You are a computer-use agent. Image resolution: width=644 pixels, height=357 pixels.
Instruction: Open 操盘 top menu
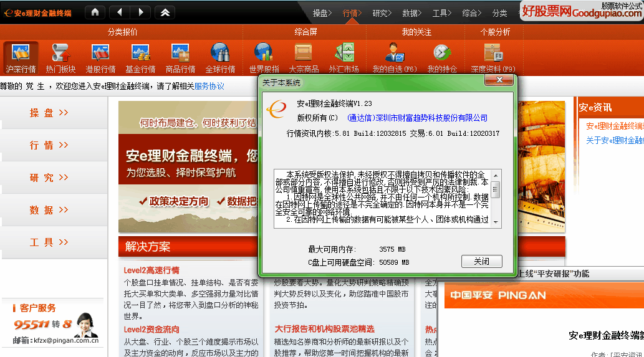point(322,13)
